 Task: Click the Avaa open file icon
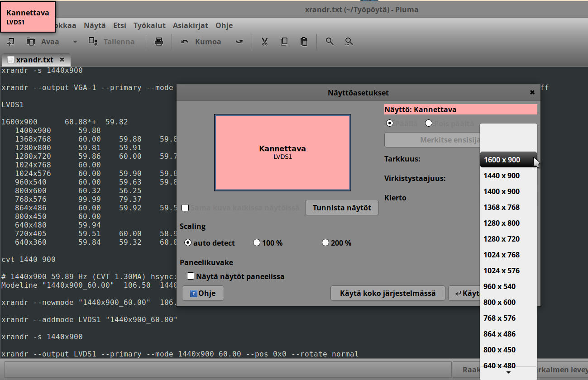point(31,42)
